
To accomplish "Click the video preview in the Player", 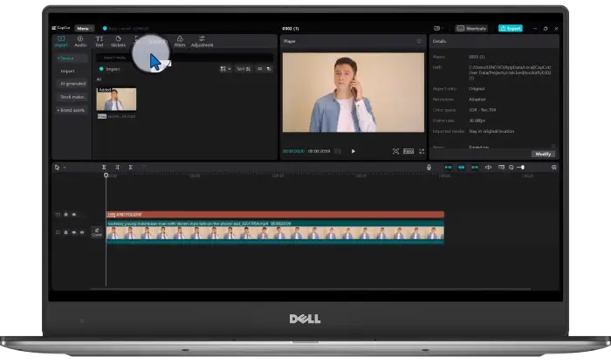I will click(354, 93).
